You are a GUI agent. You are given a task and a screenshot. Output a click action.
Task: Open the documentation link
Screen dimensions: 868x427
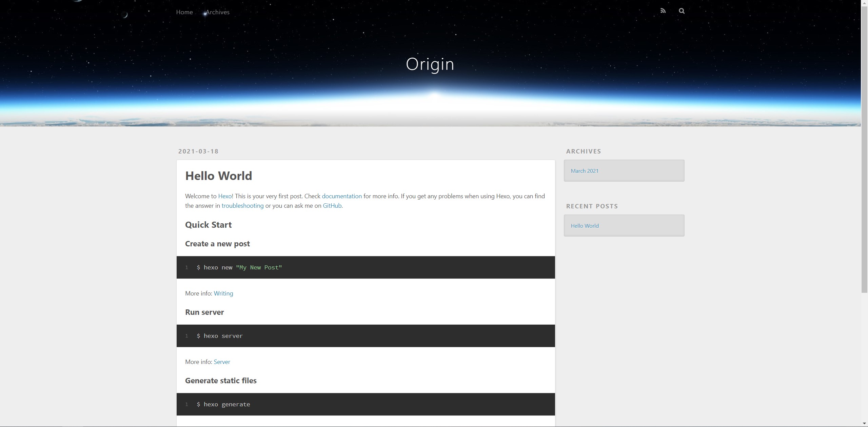(341, 196)
